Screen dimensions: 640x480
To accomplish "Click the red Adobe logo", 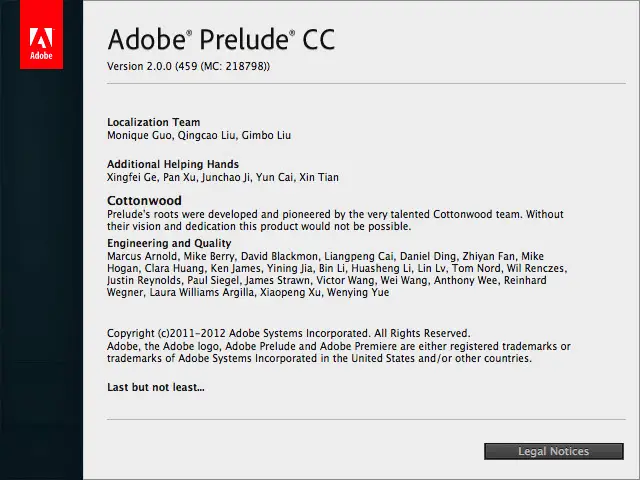I will [41, 34].
